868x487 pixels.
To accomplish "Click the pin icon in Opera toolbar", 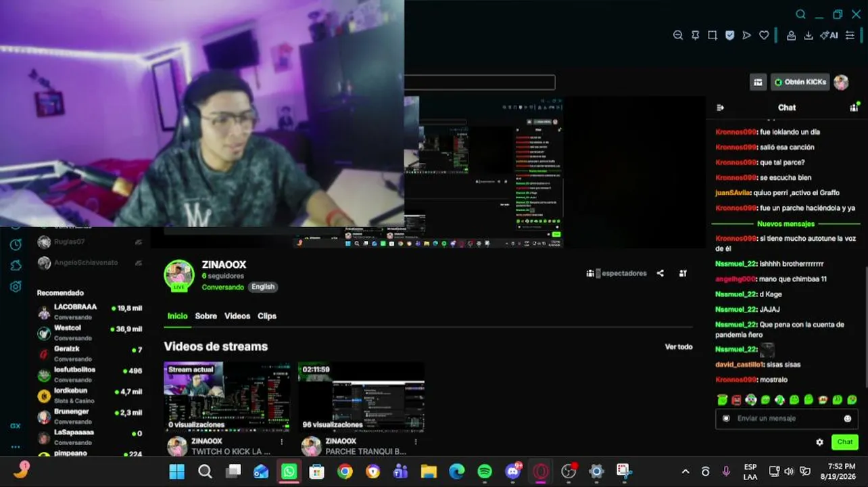I will tap(695, 35).
